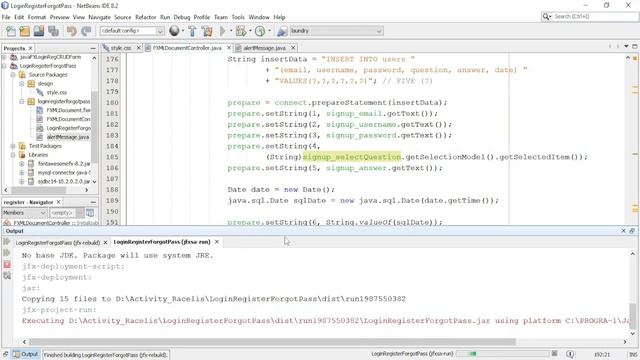
Task: Minimize the Projects panel
Action: click(x=93, y=48)
